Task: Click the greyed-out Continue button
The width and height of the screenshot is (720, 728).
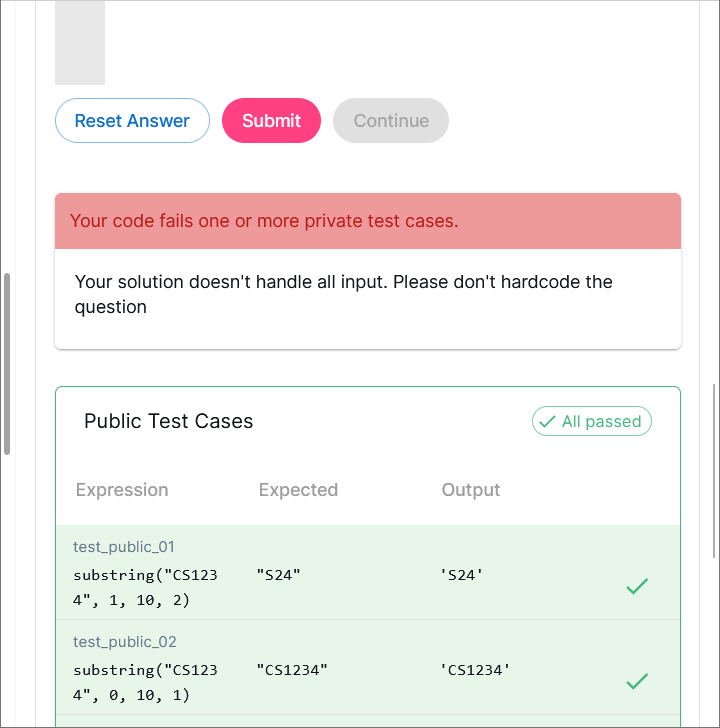Action: click(x=391, y=121)
